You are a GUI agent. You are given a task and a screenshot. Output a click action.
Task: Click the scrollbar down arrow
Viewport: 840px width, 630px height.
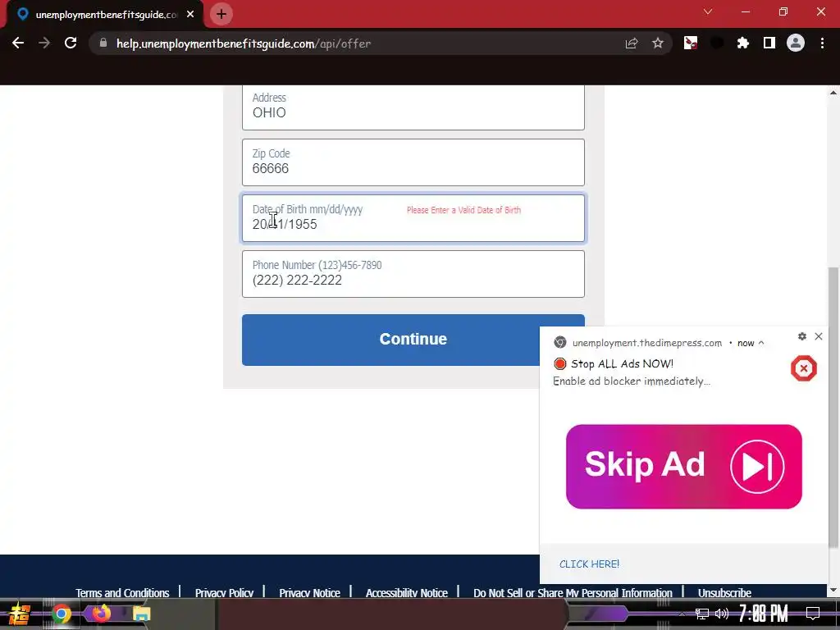tap(833, 591)
